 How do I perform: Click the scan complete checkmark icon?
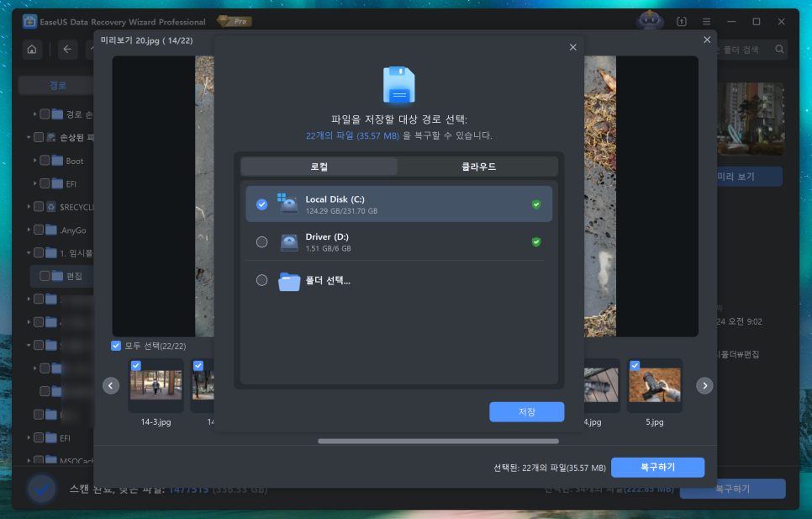point(42,489)
